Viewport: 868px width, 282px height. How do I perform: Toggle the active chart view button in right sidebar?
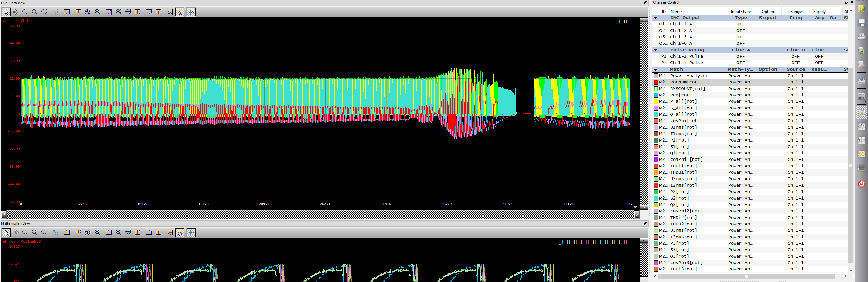coord(861,113)
